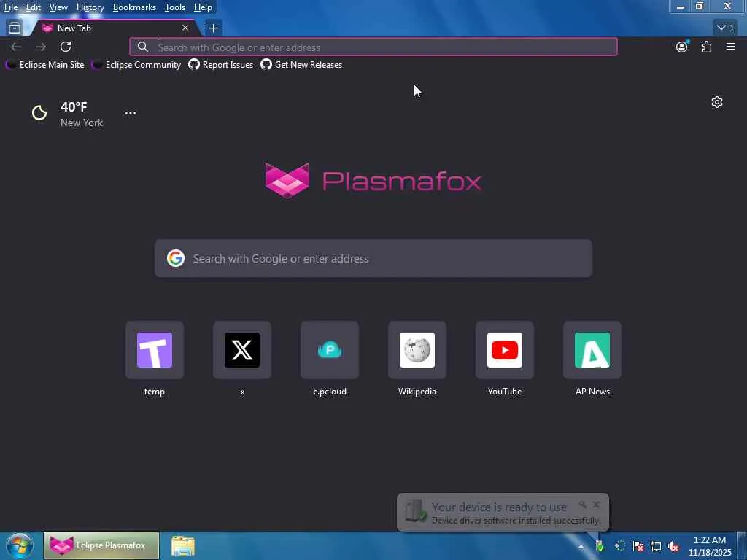Viewport: 747px width, 560px height.
Task: Open the Edit menu
Action: 34,7
